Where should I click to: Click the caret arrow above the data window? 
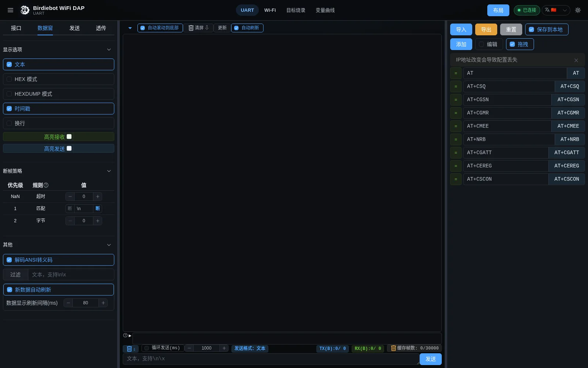tap(130, 28)
